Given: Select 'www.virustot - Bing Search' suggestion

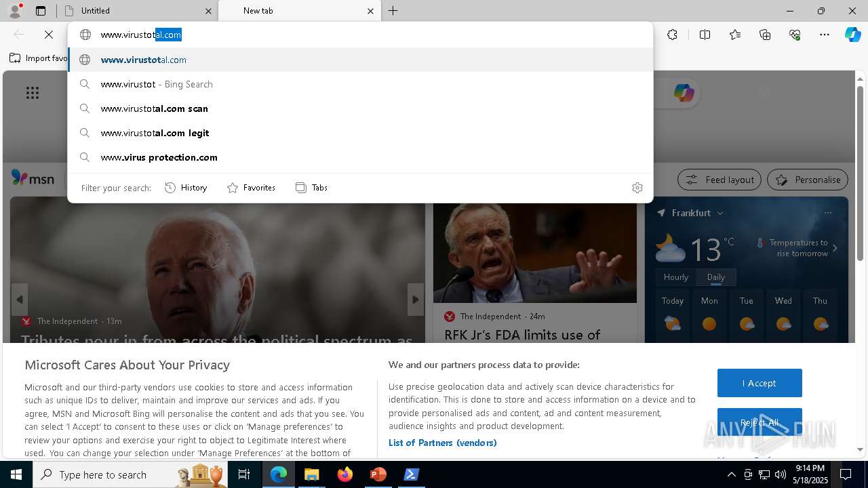Looking at the screenshot, I should pos(360,84).
